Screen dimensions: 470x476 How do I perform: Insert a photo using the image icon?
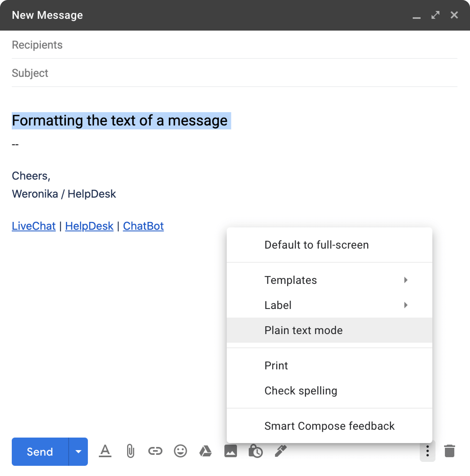point(230,451)
